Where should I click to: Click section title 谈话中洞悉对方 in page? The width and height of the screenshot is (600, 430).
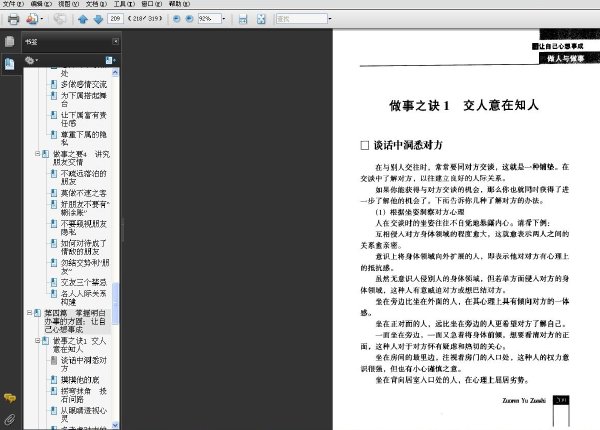point(408,145)
